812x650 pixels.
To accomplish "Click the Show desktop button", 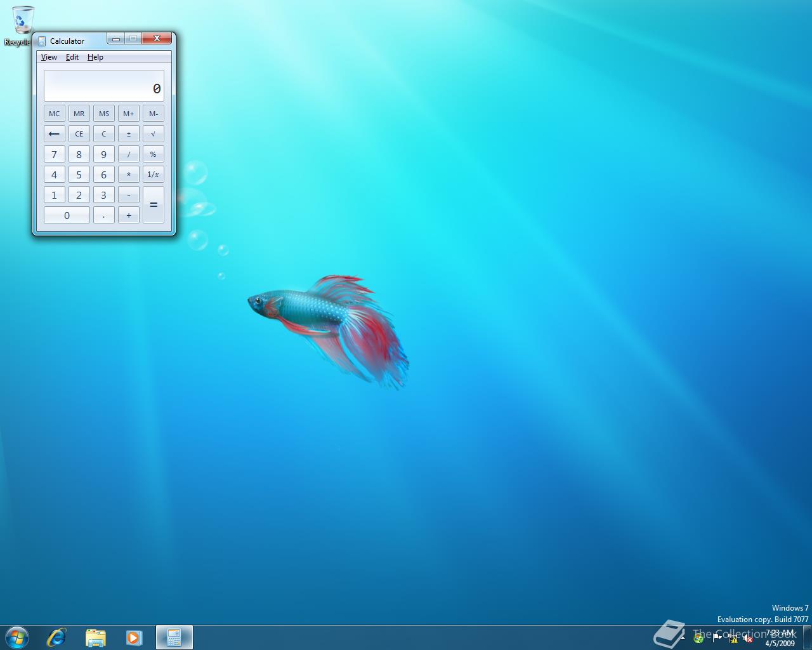I will (807, 637).
